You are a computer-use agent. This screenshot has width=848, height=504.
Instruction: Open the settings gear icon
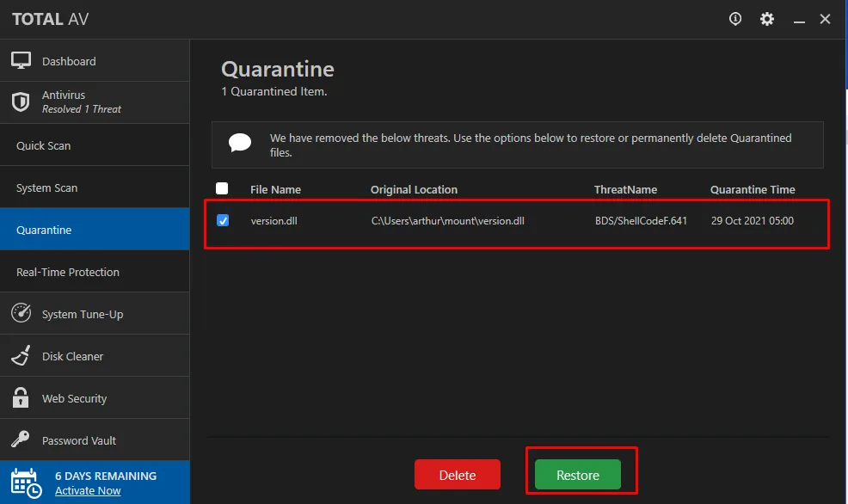click(767, 19)
